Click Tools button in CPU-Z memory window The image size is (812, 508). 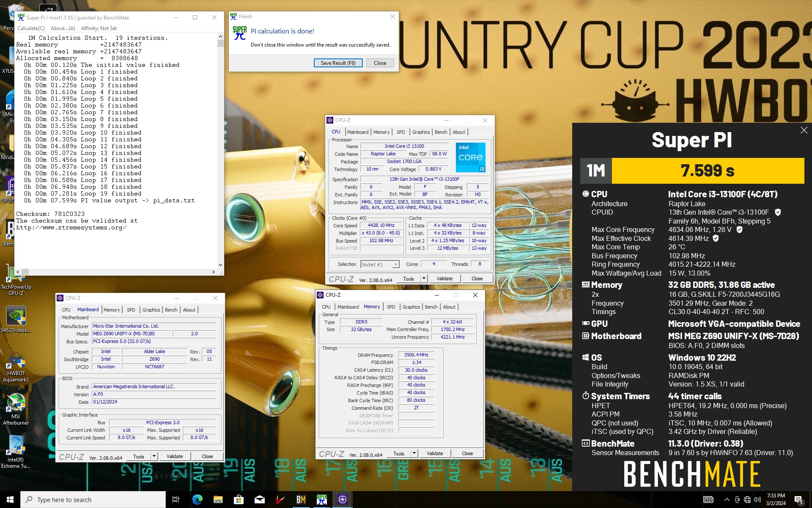(x=399, y=453)
